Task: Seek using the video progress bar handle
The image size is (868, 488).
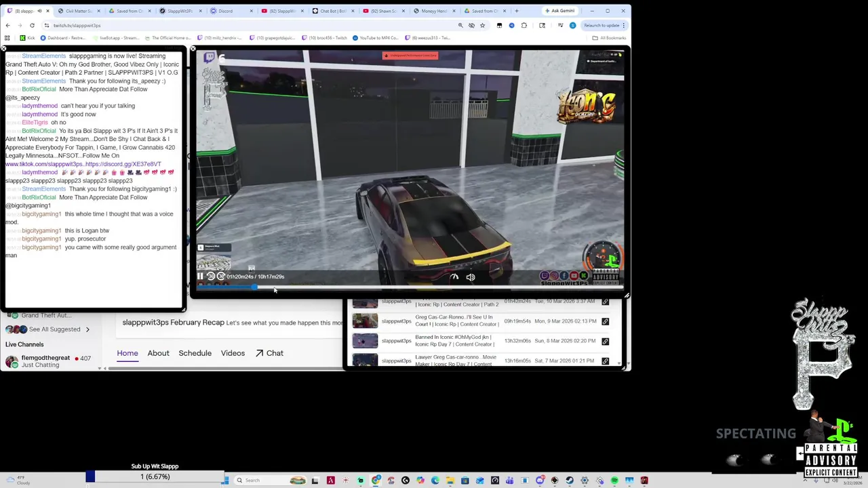Action: [254, 287]
